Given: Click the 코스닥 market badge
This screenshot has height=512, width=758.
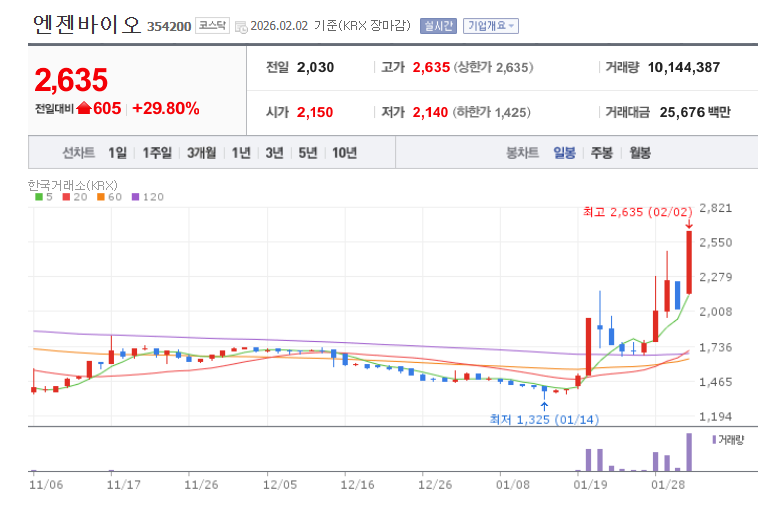Looking at the screenshot, I should [212, 26].
